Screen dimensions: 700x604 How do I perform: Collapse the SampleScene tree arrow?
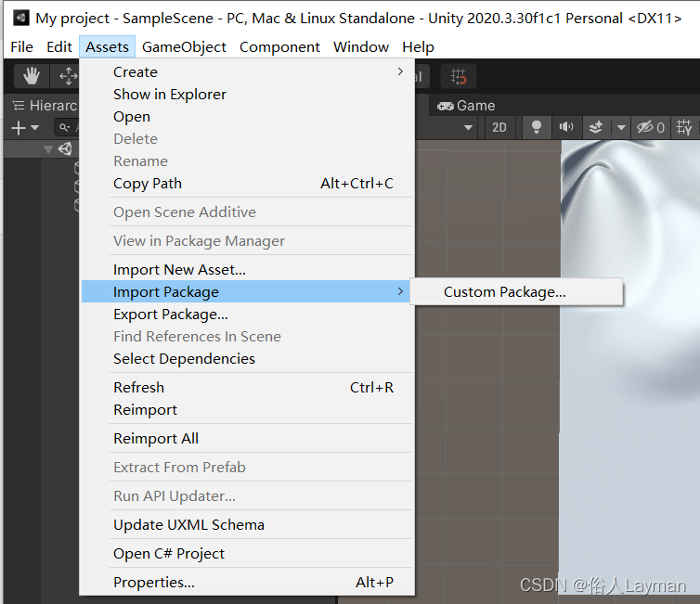[47, 149]
